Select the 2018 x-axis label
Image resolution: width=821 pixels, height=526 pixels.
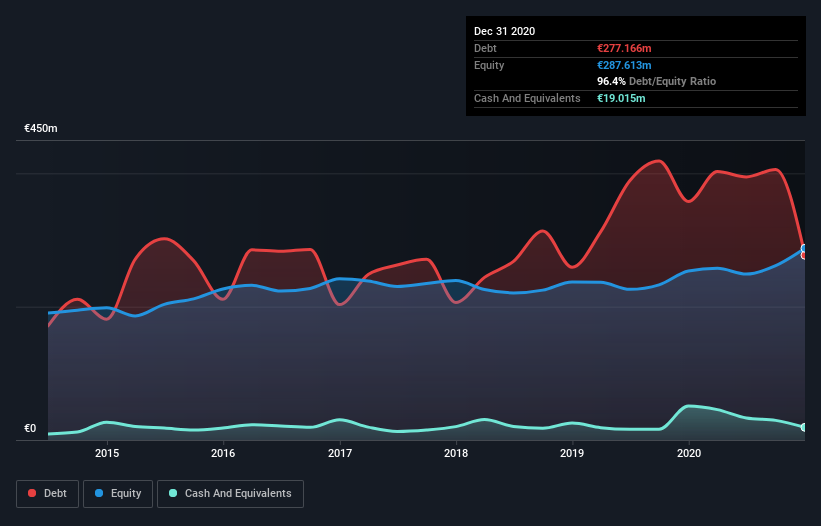(x=456, y=453)
